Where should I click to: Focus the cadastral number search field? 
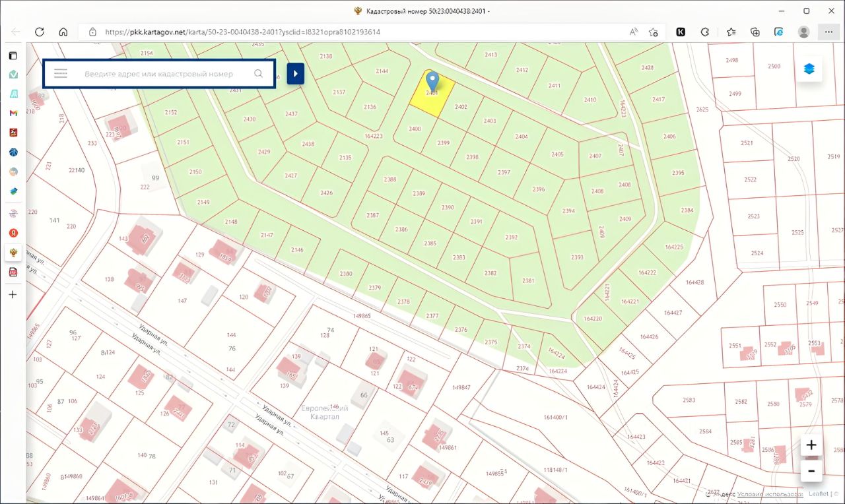point(158,74)
